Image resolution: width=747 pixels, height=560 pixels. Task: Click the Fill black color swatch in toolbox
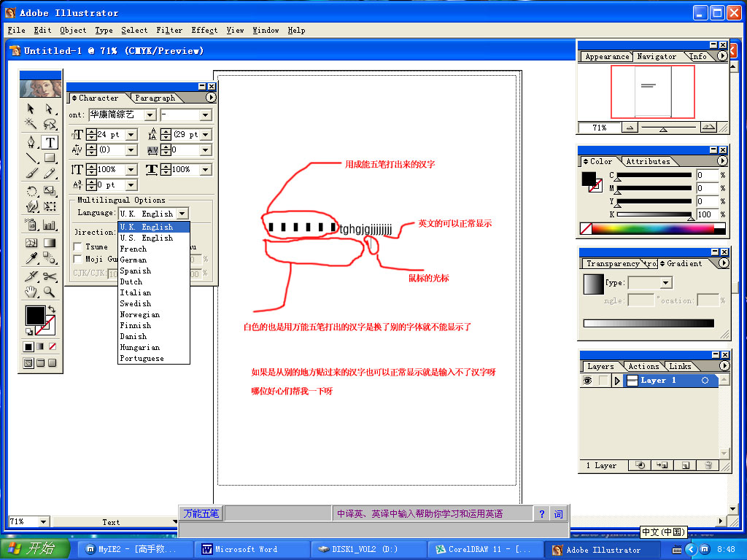(35, 315)
